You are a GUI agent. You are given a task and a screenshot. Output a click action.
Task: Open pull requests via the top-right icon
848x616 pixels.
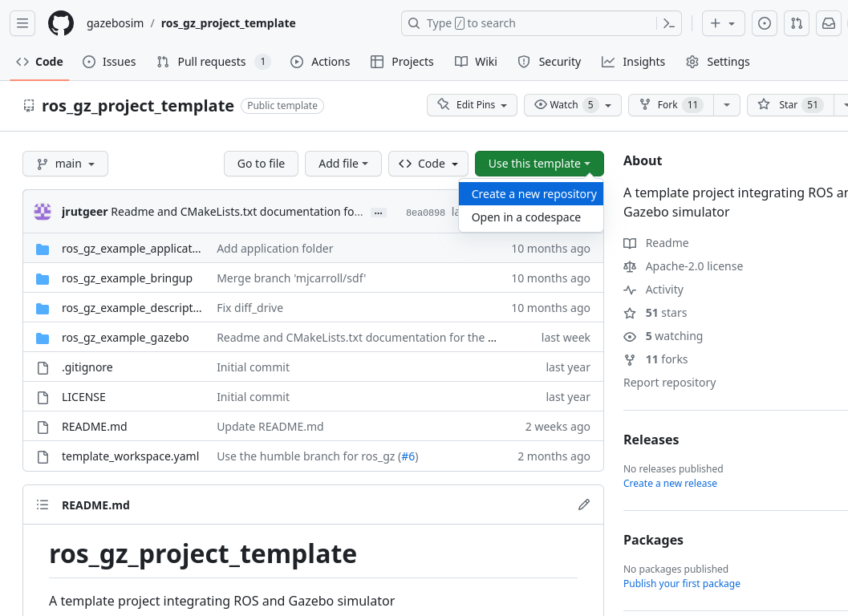tap(796, 23)
